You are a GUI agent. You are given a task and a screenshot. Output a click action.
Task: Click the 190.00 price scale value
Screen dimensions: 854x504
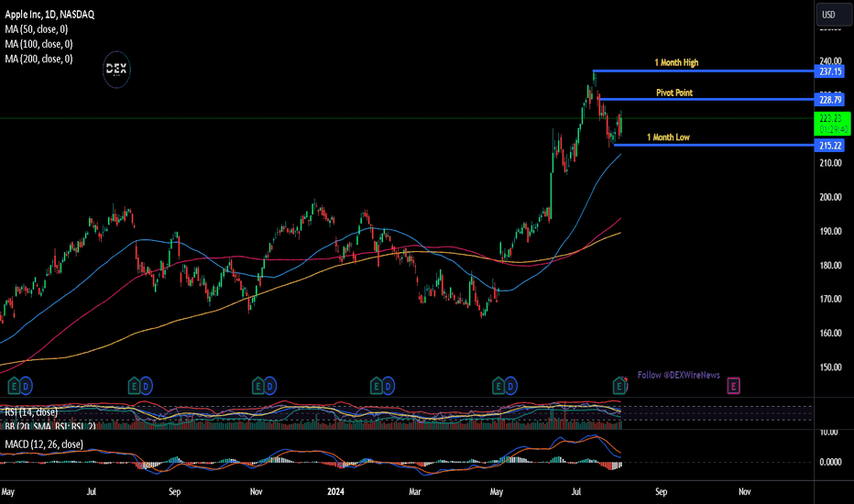pos(830,231)
